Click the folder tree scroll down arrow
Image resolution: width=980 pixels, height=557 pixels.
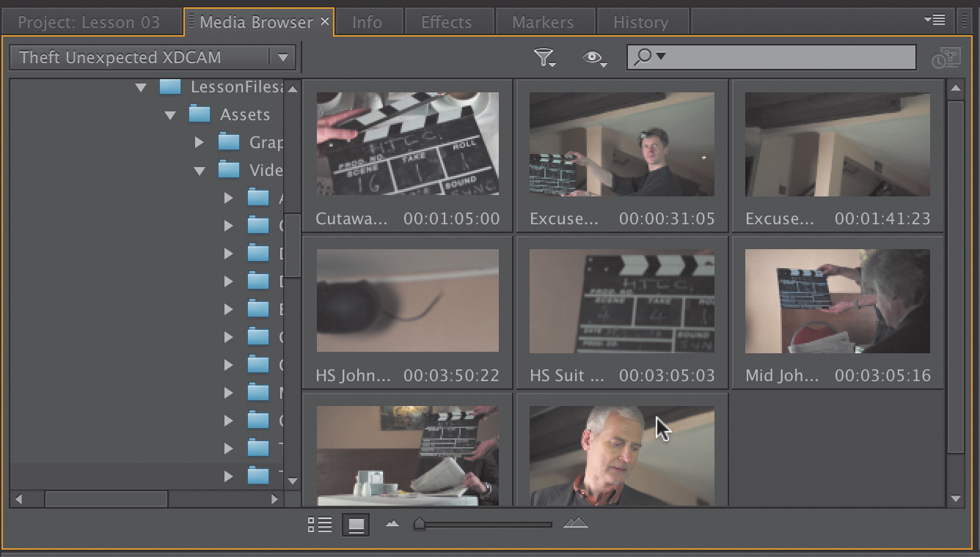pos(293,481)
